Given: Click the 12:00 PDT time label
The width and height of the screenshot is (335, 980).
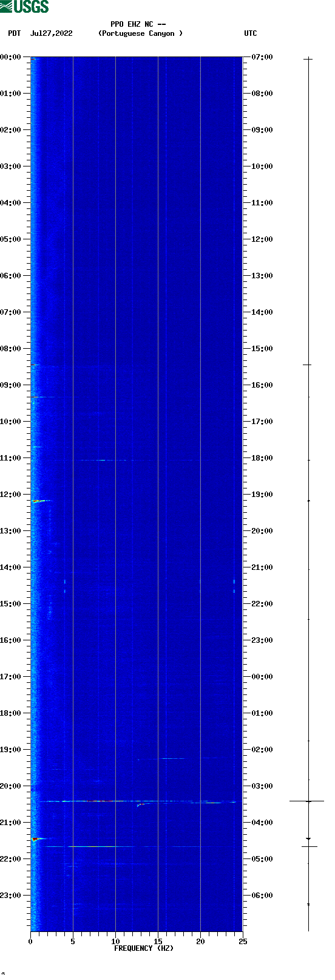Looking at the screenshot, I should [x=10, y=495].
